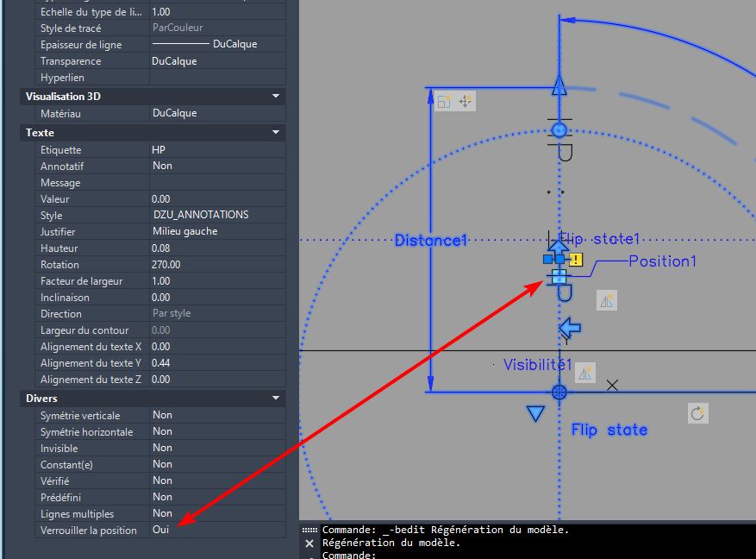Open the Matériau DuCalque value

[x=217, y=113]
